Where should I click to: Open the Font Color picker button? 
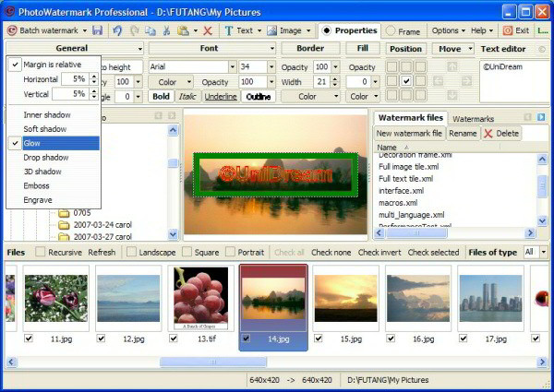(x=170, y=82)
